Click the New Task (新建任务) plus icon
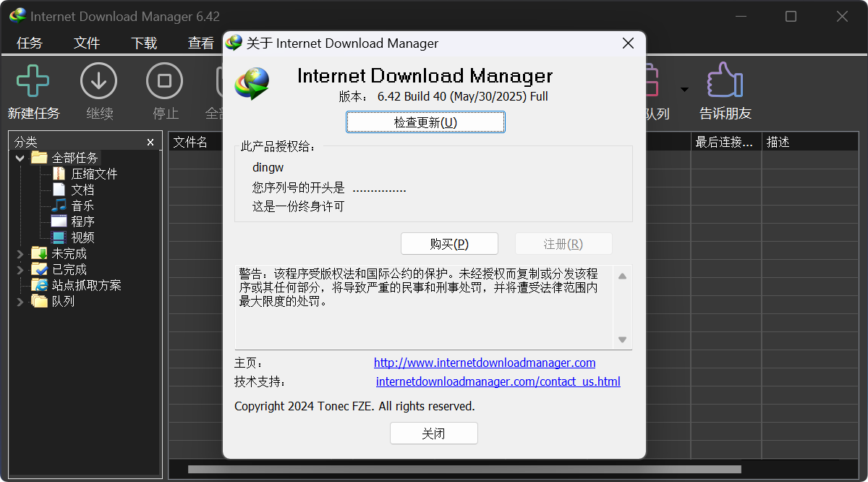Image resolution: width=868 pixels, height=482 pixels. pos(33,81)
